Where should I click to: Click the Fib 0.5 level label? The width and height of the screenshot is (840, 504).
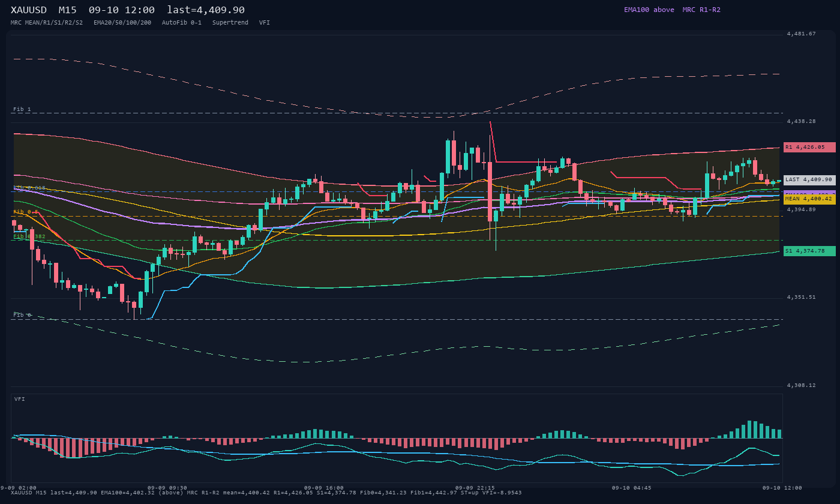26,212
